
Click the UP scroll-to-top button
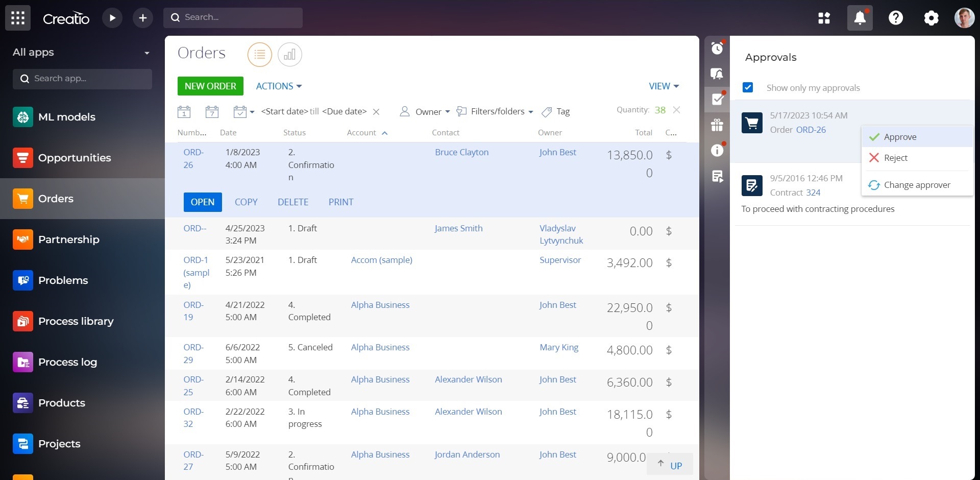(670, 464)
